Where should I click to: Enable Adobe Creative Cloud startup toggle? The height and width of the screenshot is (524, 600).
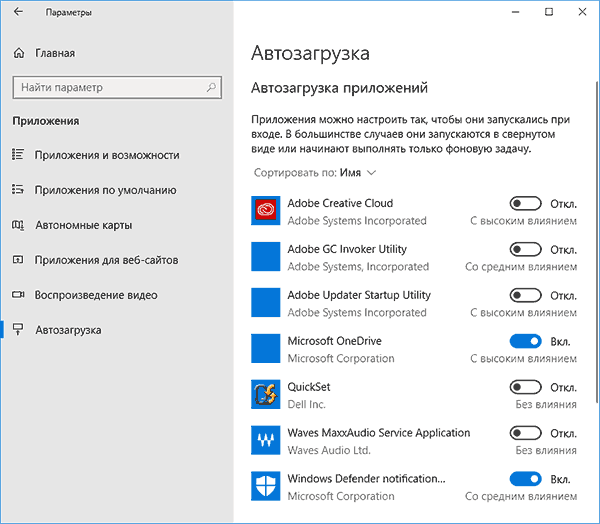click(525, 204)
